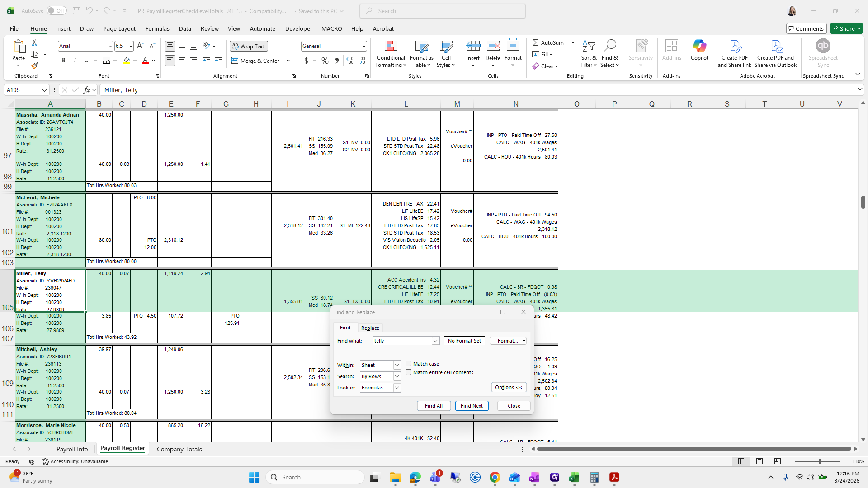Toggle the AutoSave switch
This screenshot has height=488, width=868.
click(57, 11)
